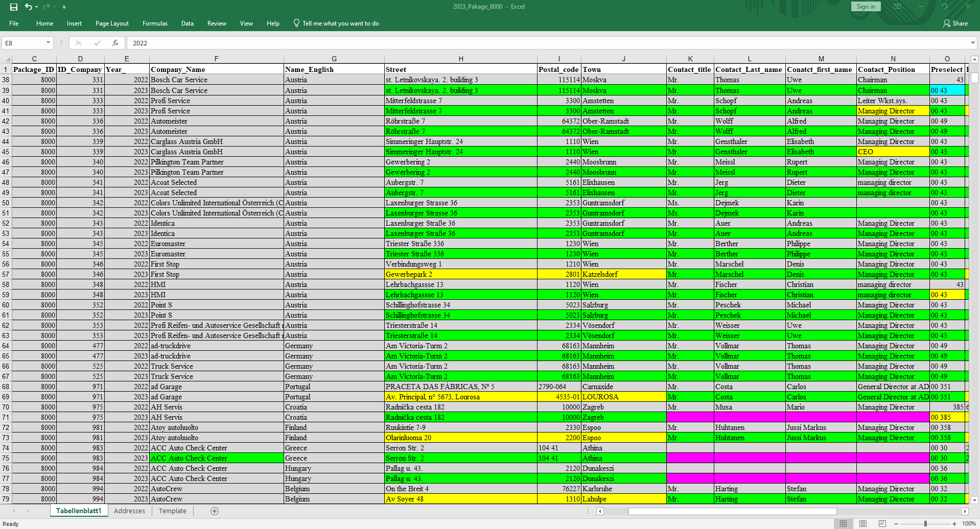The image size is (980, 529).
Task: Click the Company_Name header cell
Action: pyautogui.click(x=217, y=69)
